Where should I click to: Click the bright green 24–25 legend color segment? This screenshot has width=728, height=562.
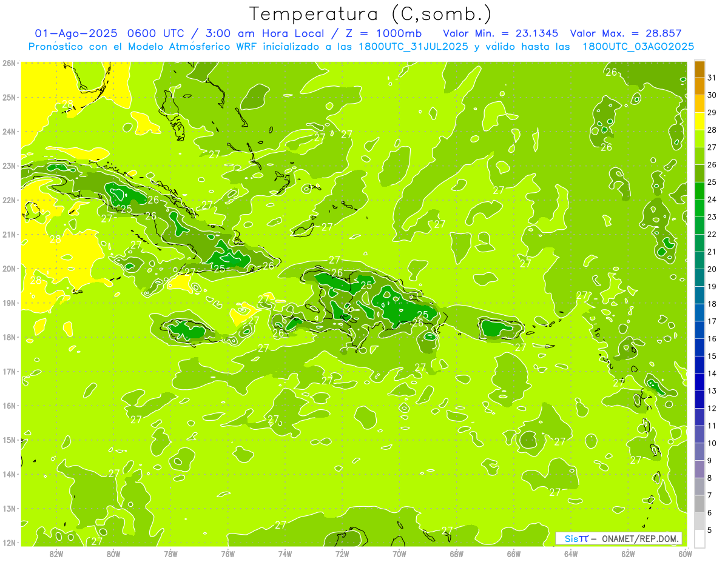coord(699,191)
